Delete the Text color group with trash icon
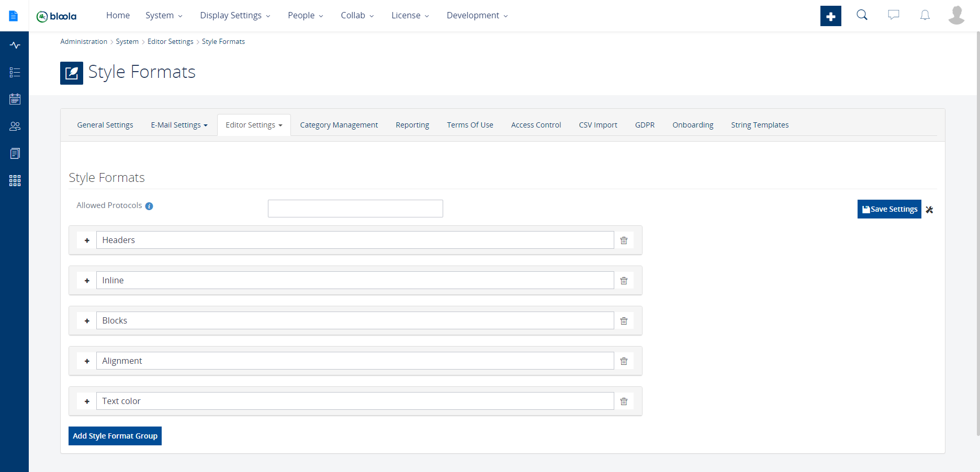This screenshot has width=980, height=472. click(x=624, y=401)
